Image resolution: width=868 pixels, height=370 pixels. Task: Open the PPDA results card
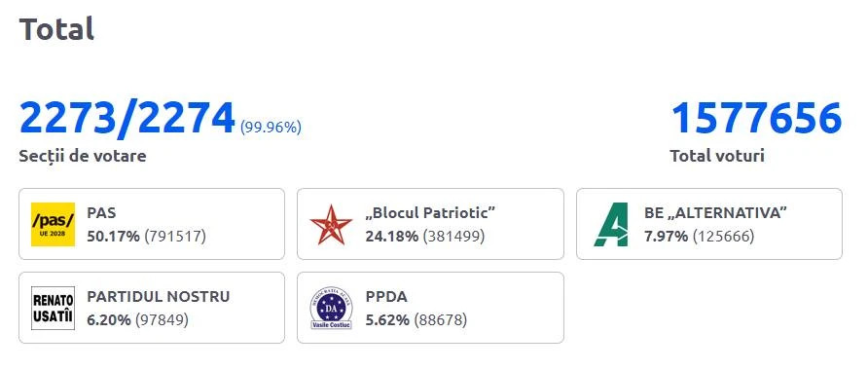pyautogui.click(x=430, y=308)
